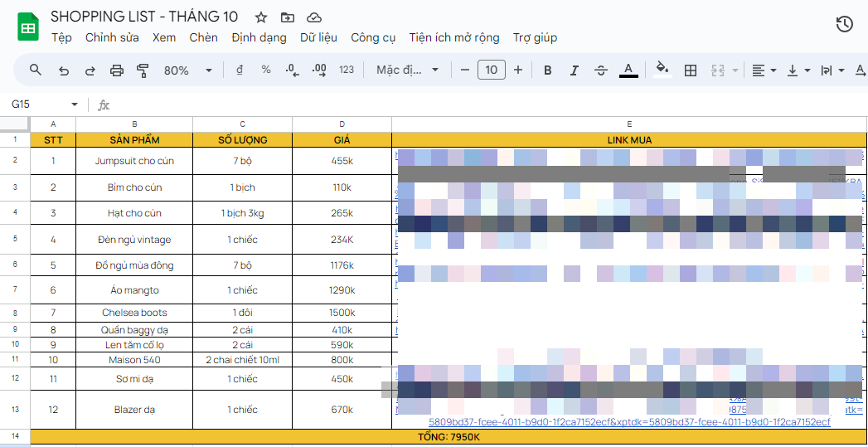Viewport: 868px width, 447px height.
Task: Open more number formats (123)
Action: coord(347,70)
